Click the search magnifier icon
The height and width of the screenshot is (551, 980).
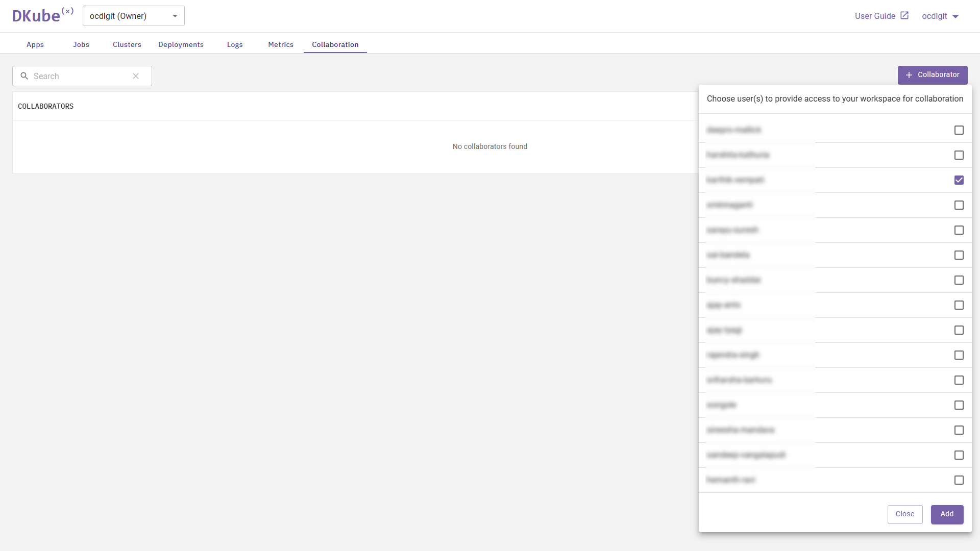24,76
